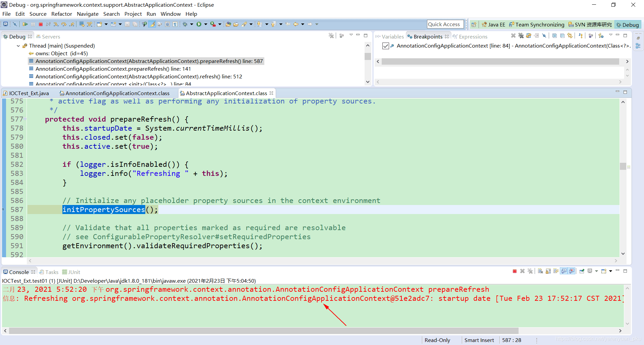Toggle Show Console on standard output
This screenshot has height=345, width=644.
[x=564, y=271]
